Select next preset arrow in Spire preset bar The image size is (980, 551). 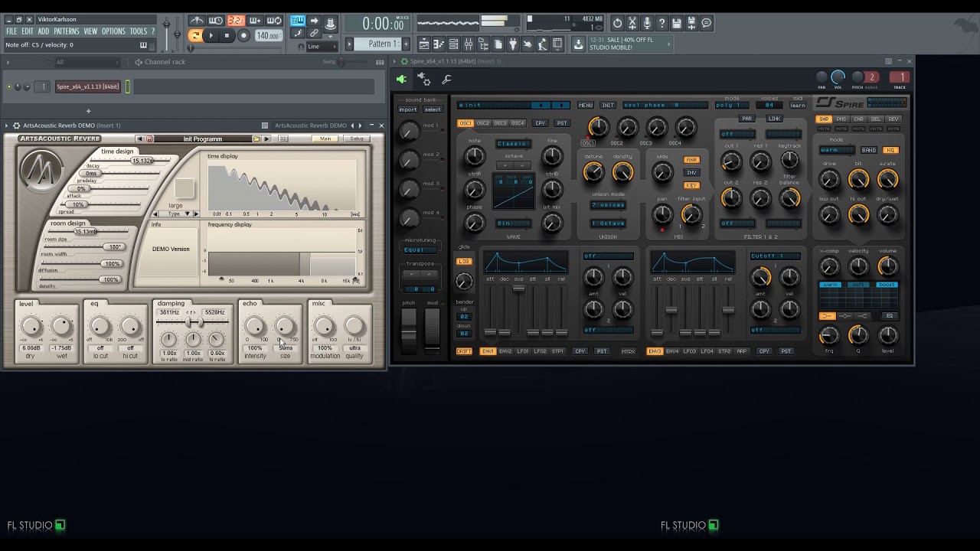561,105
